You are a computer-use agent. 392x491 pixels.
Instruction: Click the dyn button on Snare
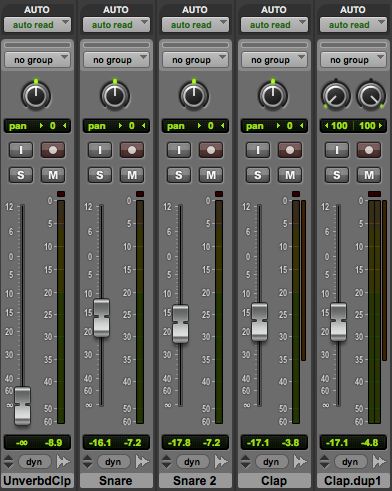click(x=113, y=462)
